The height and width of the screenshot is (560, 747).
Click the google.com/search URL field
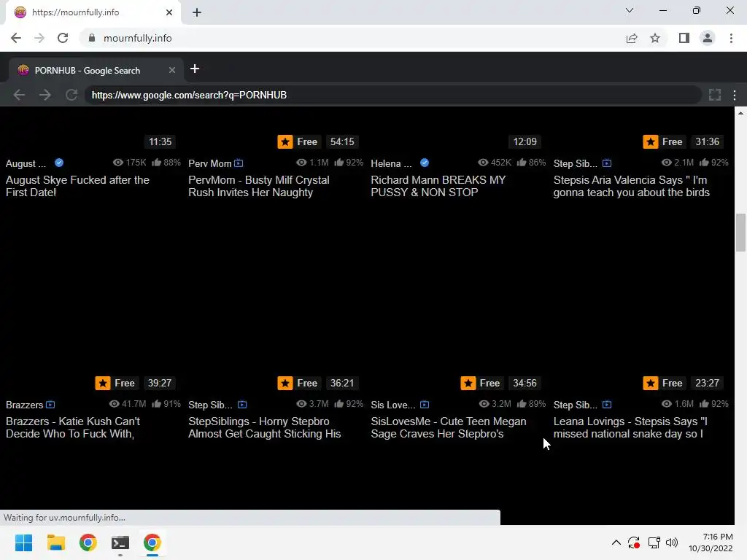(392, 96)
